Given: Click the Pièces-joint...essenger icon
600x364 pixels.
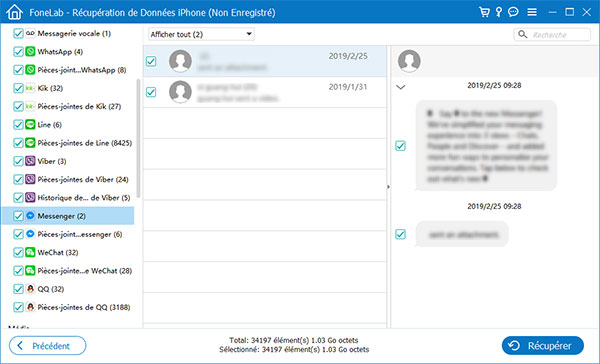Looking at the screenshot, I should tap(30, 234).
